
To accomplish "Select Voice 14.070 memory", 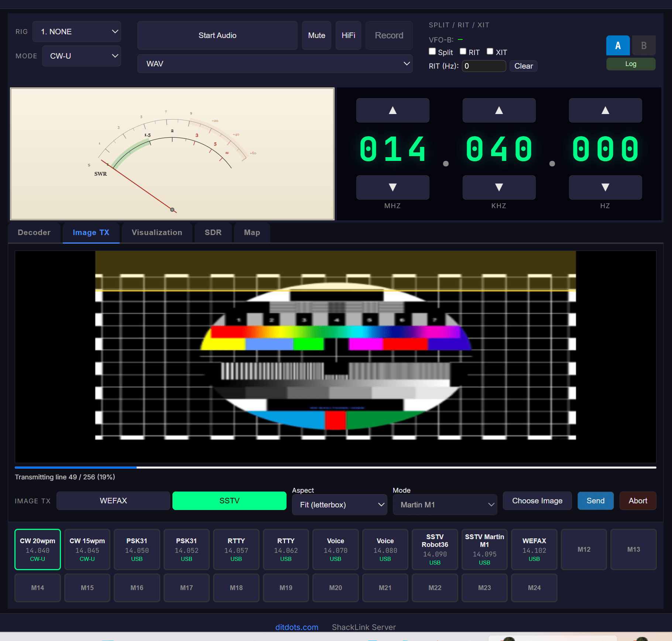I will pyautogui.click(x=336, y=549).
